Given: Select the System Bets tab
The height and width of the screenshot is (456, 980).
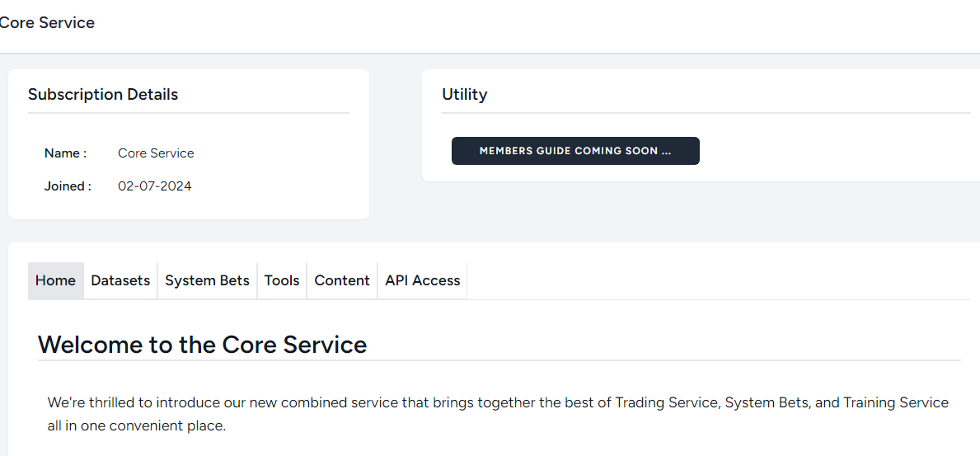Looking at the screenshot, I should click(207, 280).
